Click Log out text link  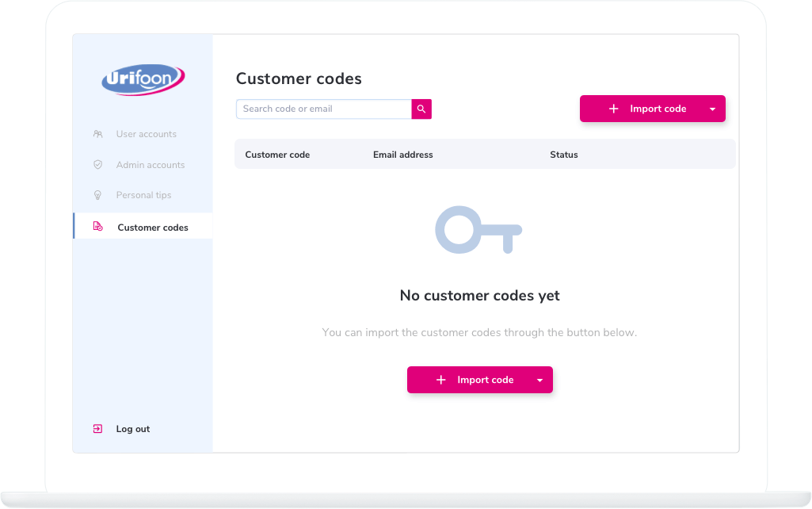[133, 429]
